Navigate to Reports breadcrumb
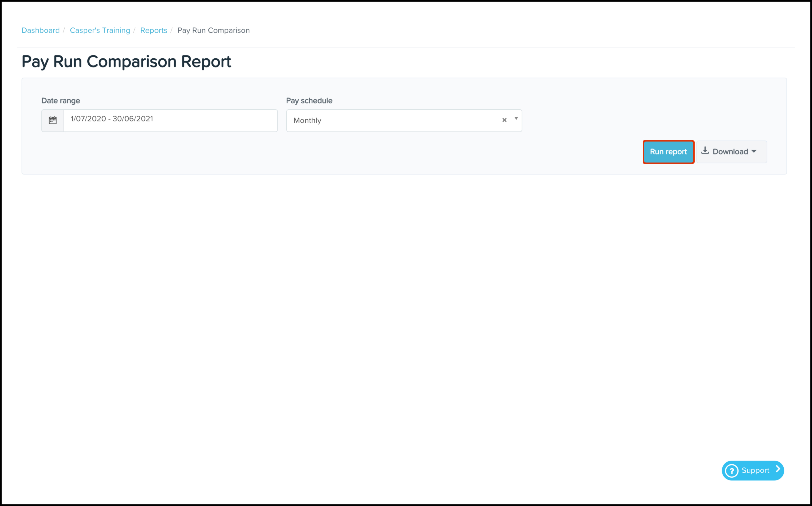The width and height of the screenshot is (812, 506). coord(154,30)
